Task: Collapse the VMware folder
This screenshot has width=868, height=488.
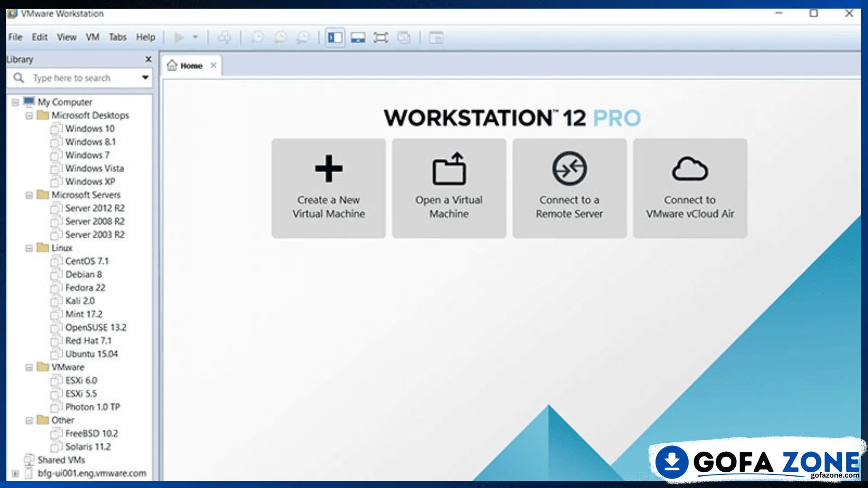Action: point(29,367)
